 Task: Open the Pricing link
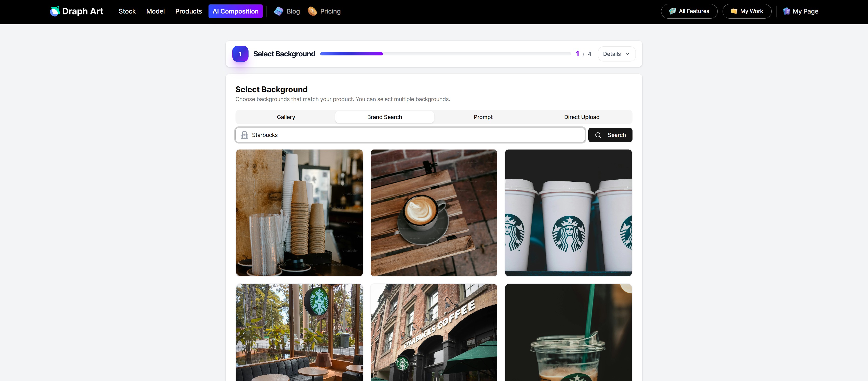pos(324,11)
